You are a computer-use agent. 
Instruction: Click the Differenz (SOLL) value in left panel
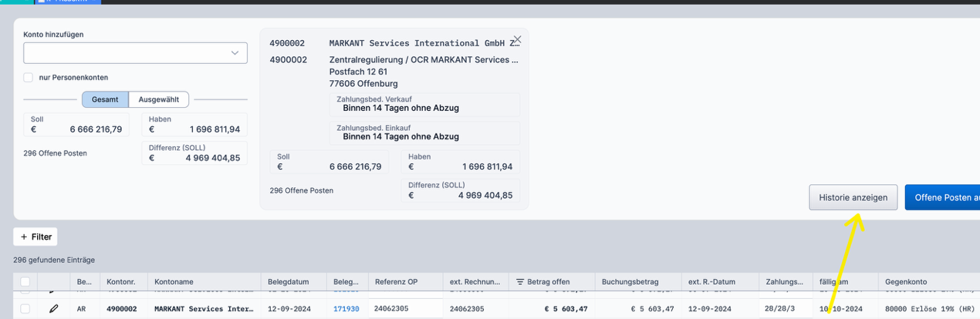(212, 158)
